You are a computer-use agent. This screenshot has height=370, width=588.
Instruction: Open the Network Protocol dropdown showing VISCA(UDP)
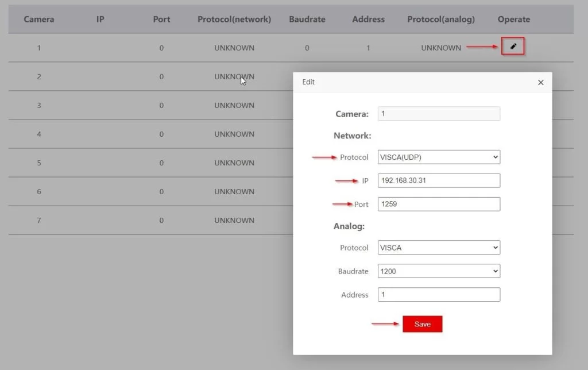click(439, 157)
